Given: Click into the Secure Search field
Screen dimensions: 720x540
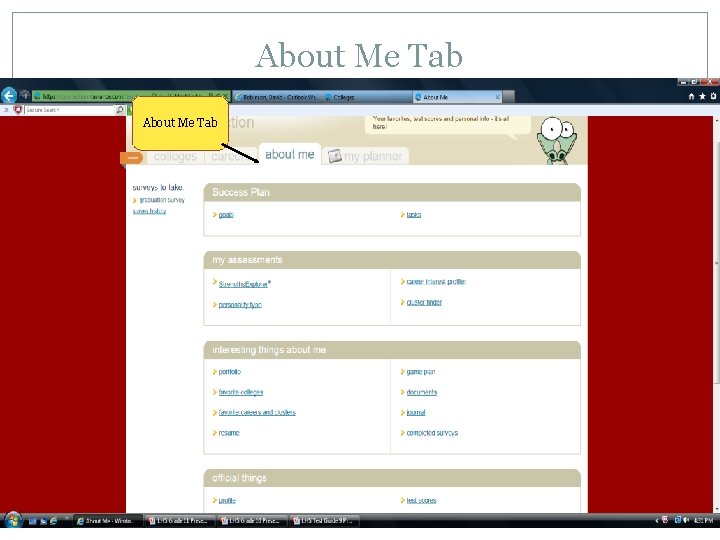Looking at the screenshot, I should coord(69,110).
